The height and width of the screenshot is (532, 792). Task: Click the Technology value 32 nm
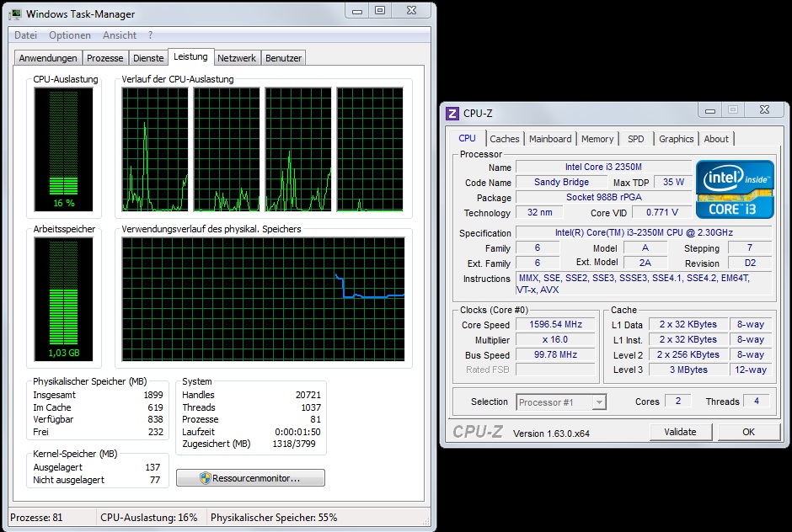pos(539,212)
